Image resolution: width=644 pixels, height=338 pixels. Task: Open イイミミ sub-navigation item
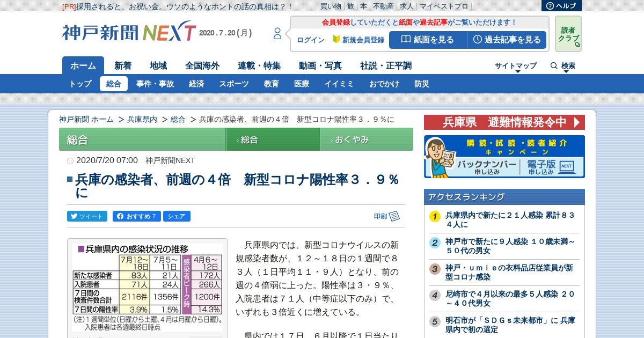(339, 84)
